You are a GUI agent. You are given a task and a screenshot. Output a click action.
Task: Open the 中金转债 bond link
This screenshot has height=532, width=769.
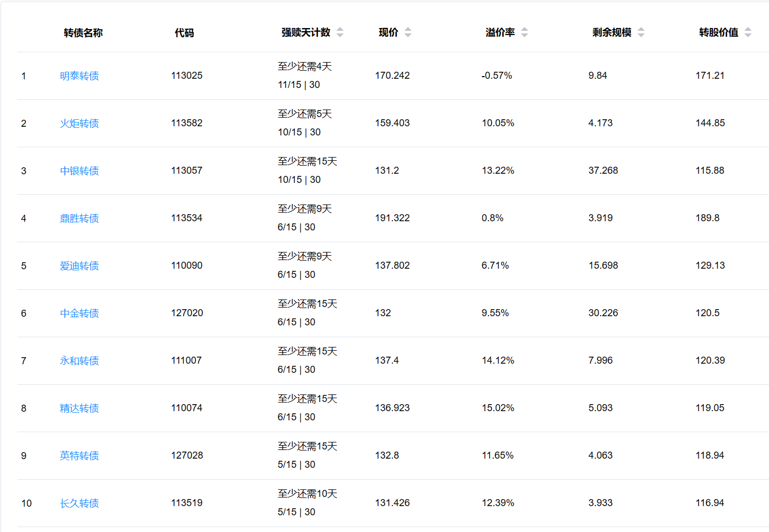click(x=79, y=313)
